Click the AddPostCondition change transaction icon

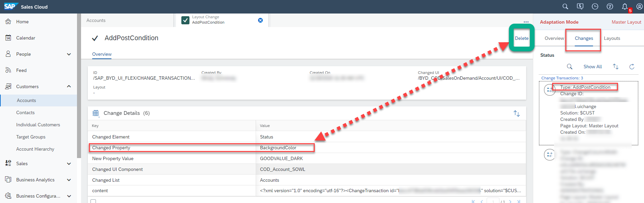coord(550,90)
